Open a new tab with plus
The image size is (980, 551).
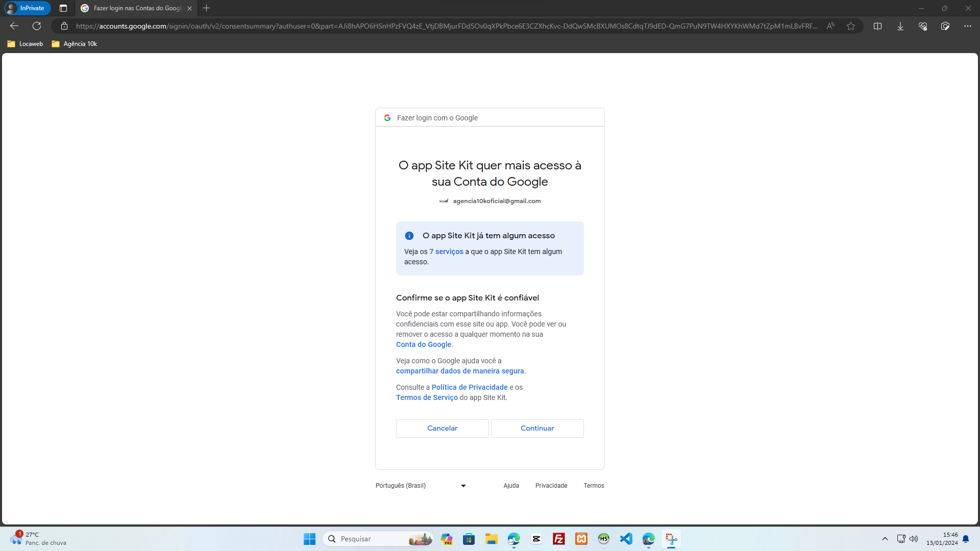click(x=207, y=8)
